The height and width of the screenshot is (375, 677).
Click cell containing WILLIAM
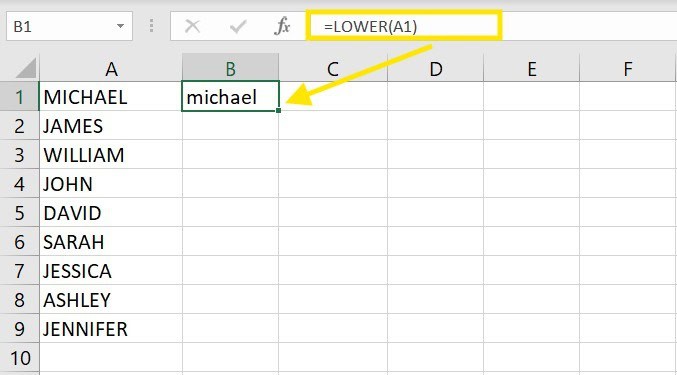(111, 154)
